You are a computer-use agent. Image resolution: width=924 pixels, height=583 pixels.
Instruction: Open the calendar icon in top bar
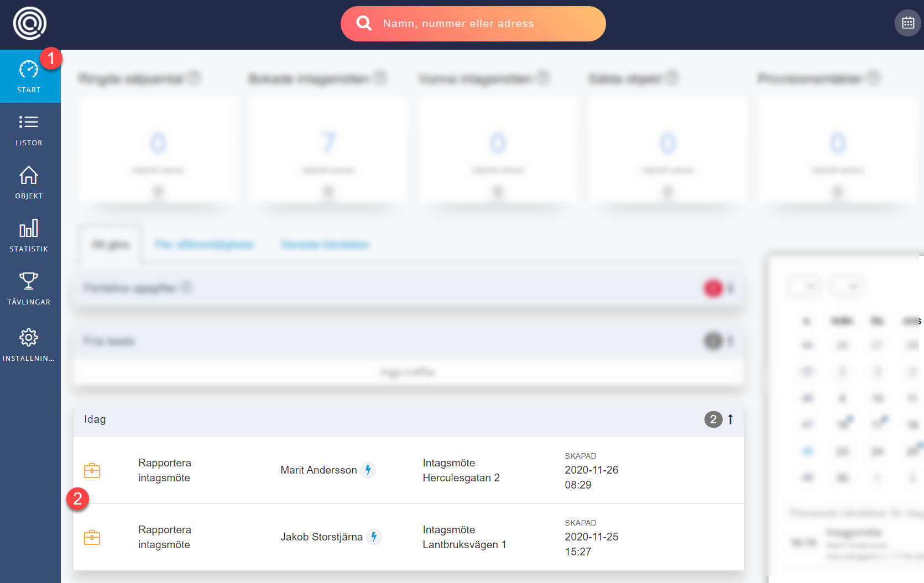coord(908,23)
